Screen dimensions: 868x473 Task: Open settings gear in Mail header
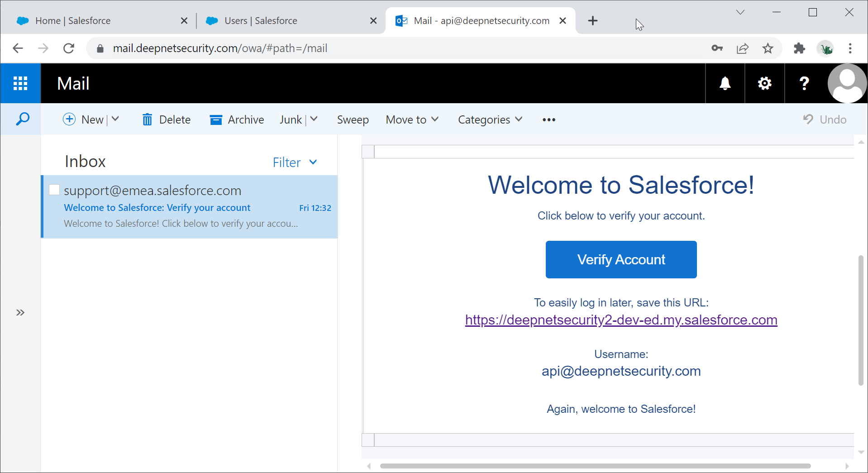click(764, 83)
